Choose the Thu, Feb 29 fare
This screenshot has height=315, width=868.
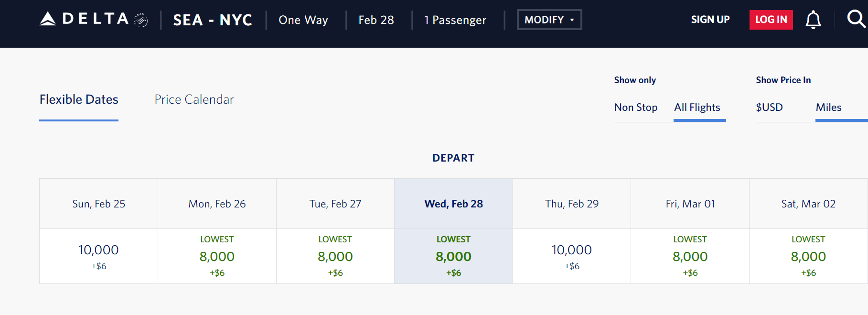[x=572, y=256]
